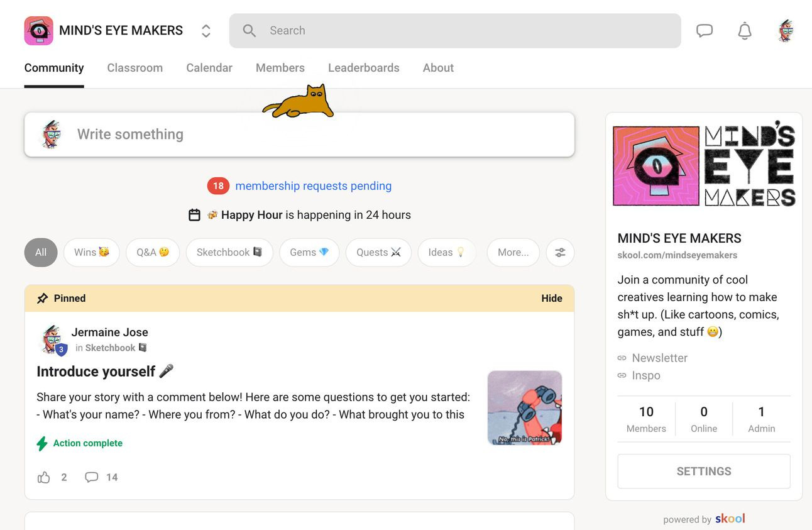This screenshot has width=812, height=530.
Task: Filter posts by Wins category
Action: (x=92, y=253)
